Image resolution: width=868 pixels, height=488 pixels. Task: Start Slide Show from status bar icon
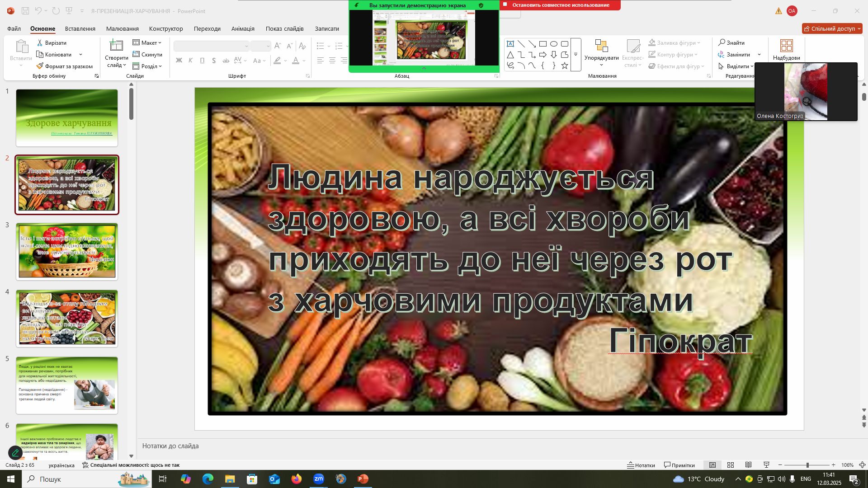coord(766,465)
